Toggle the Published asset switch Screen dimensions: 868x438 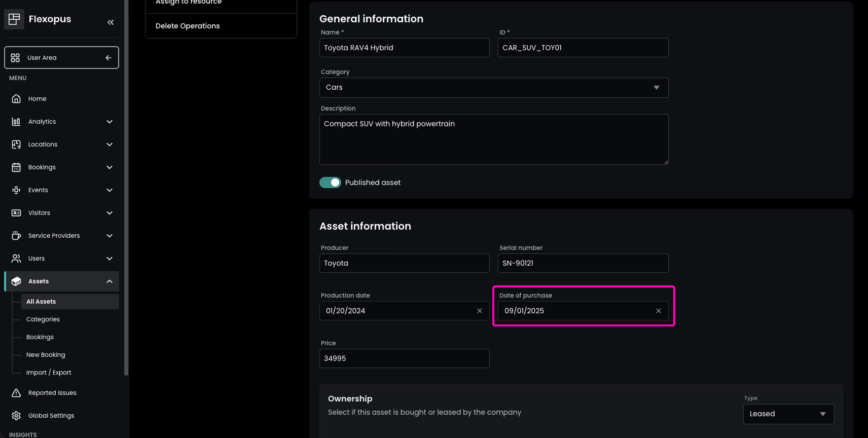330,182
